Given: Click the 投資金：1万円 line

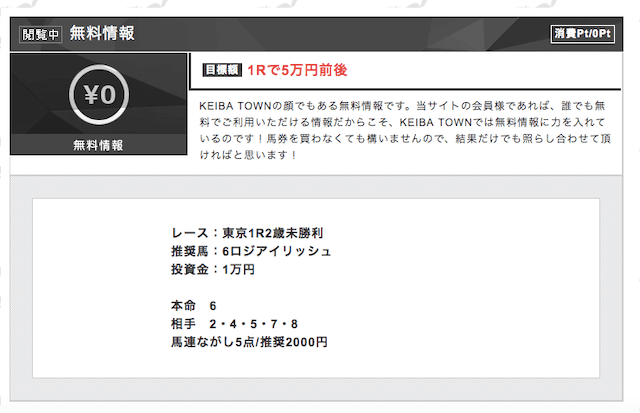Looking at the screenshot, I should pyautogui.click(x=213, y=269).
